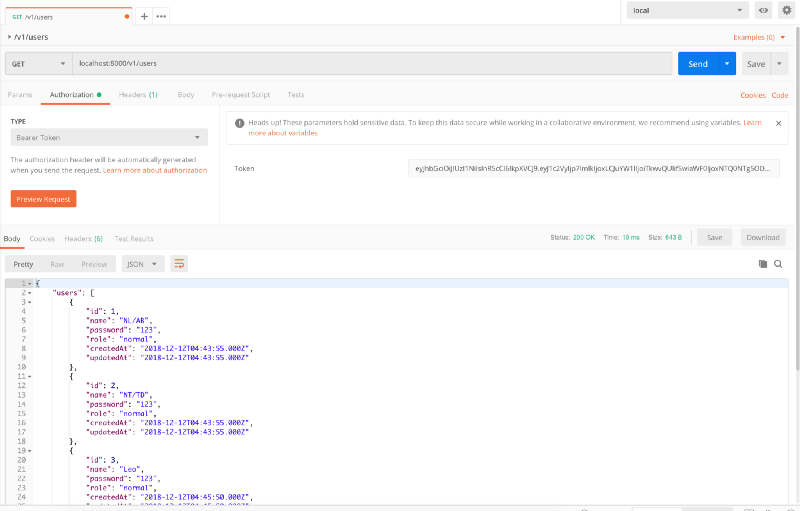Click the "id": 2 line

(103, 386)
